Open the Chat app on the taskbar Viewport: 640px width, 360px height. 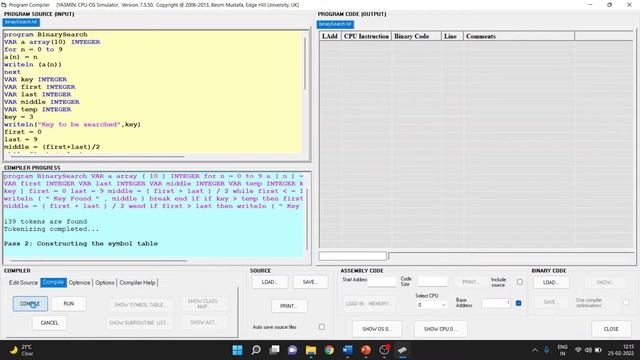tap(293, 350)
